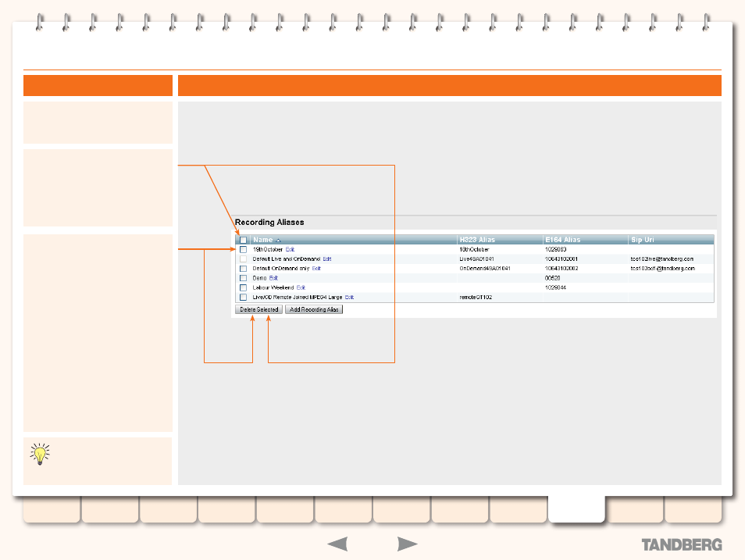Select E164 alias value 1029044

(x=555, y=287)
